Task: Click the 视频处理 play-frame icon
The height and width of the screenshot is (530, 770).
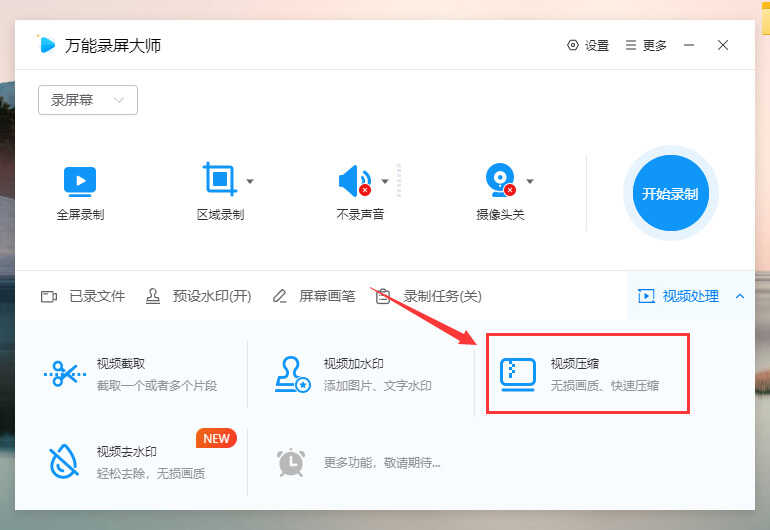Action: click(x=646, y=296)
